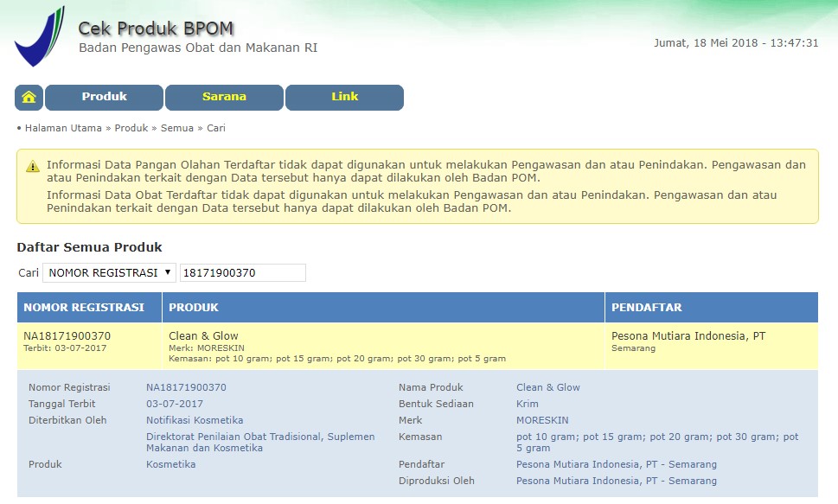Click the BPOM checkmark logo
This screenshot has width=838, height=504.
click(x=40, y=36)
